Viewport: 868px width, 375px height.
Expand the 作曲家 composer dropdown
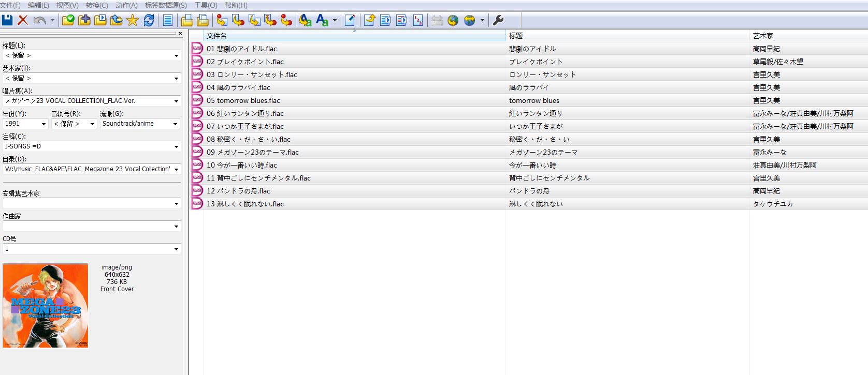click(176, 227)
